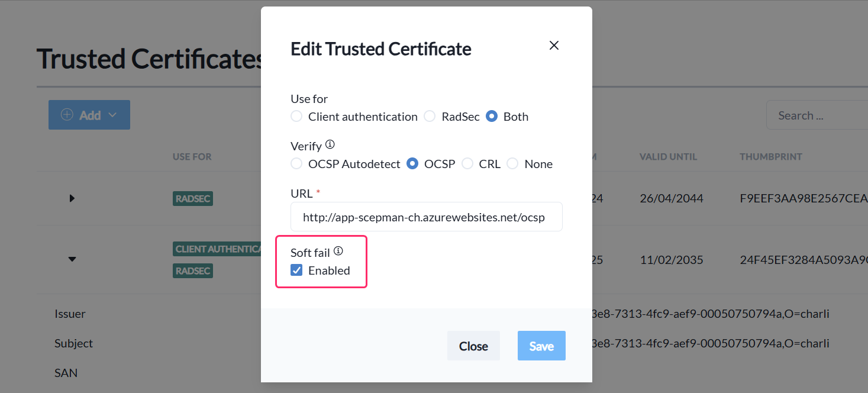This screenshot has height=393, width=868.
Task: Click the Thumbprint column header
Action: [x=770, y=157]
